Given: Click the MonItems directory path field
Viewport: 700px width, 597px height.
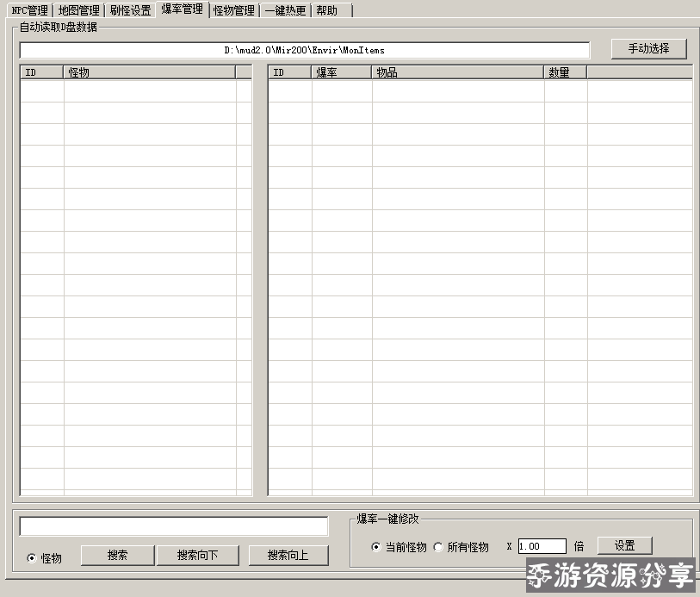Looking at the screenshot, I should tap(305, 50).
